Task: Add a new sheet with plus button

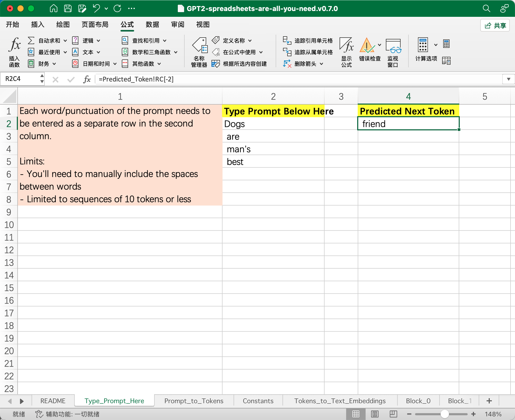Action: (x=489, y=401)
